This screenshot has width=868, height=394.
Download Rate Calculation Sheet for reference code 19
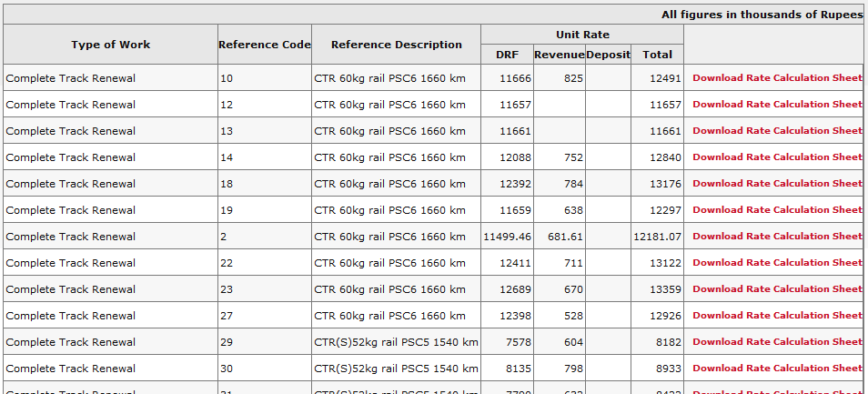pyautogui.click(x=776, y=210)
